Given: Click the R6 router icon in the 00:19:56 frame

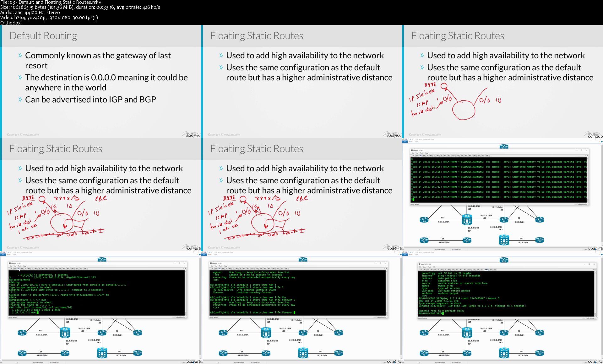Looking at the screenshot, I should (424, 220).
